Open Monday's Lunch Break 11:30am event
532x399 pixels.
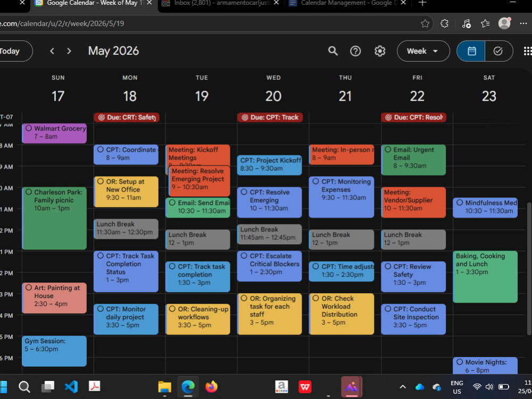tap(126, 229)
